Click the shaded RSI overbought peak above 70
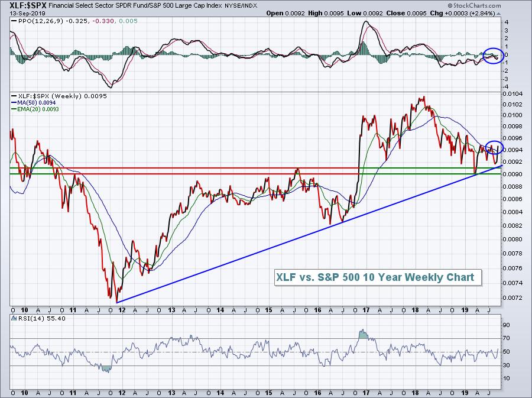The width and height of the screenshot is (532, 398). click(362, 335)
